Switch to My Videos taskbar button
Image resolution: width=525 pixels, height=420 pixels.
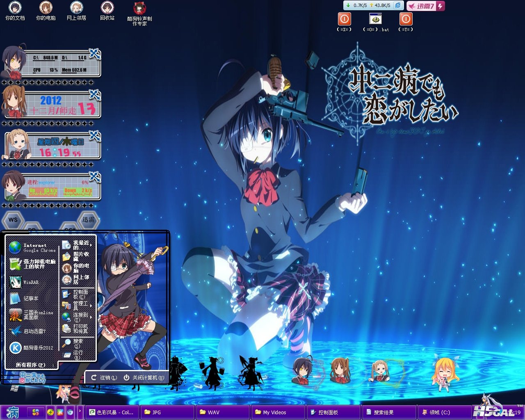pyautogui.click(x=278, y=412)
